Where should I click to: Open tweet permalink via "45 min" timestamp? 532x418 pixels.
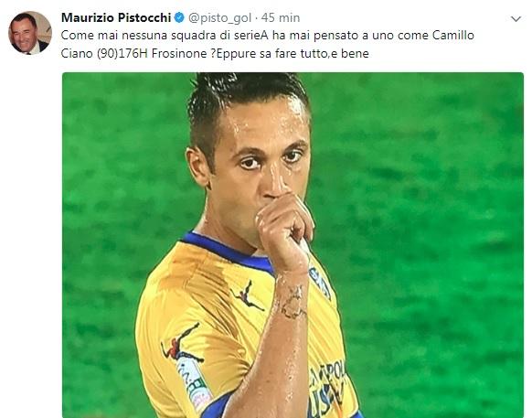pyautogui.click(x=281, y=17)
